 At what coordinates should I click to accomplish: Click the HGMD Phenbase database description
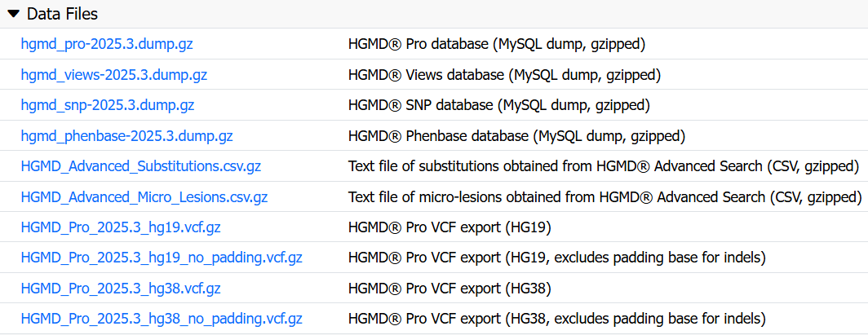516,135
